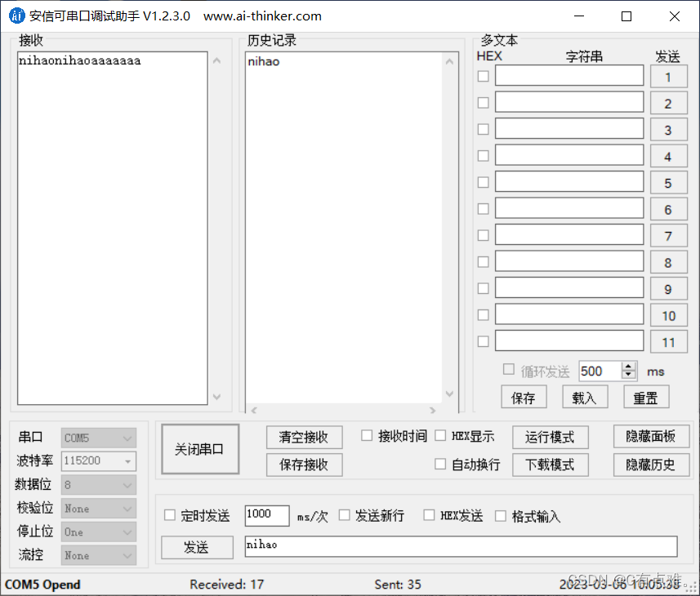Click the 清空接收 button

click(304, 437)
